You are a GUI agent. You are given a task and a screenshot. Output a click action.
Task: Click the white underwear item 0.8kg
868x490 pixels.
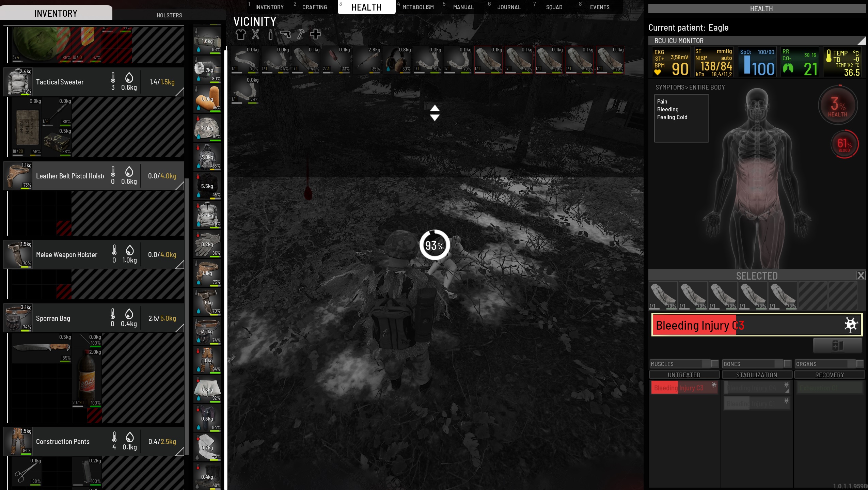click(207, 389)
